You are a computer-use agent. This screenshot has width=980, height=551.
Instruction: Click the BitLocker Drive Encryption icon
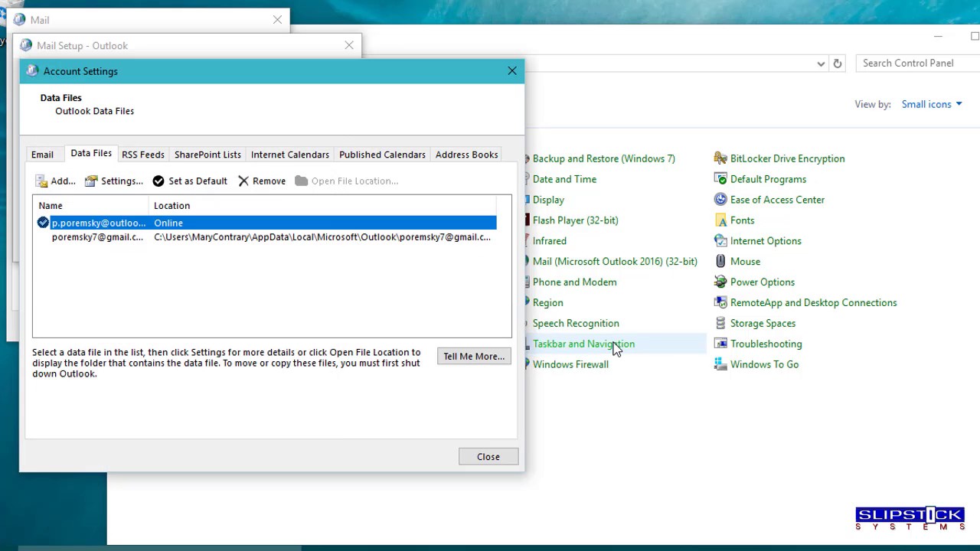pyautogui.click(x=720, y=158)
